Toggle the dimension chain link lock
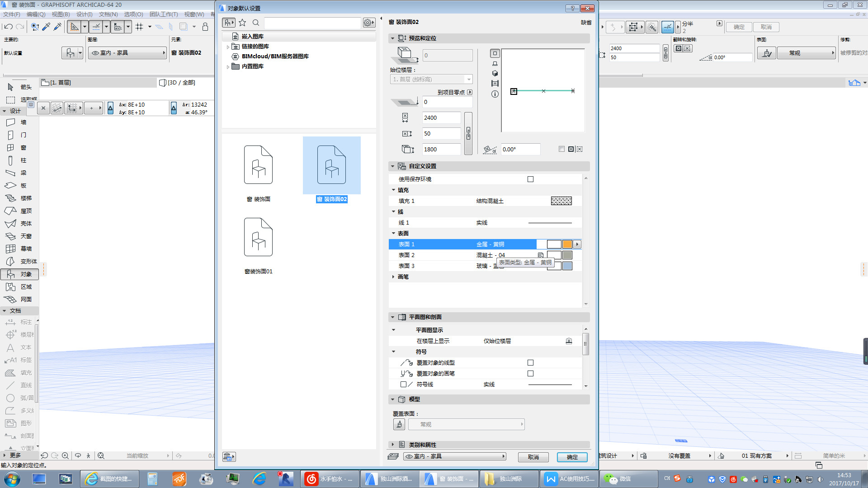The width and height of the screenshot is (868, 488). (468, 133)
